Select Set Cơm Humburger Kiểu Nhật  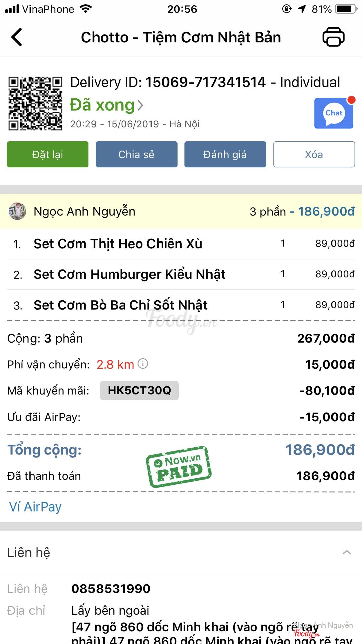point(129,274)
